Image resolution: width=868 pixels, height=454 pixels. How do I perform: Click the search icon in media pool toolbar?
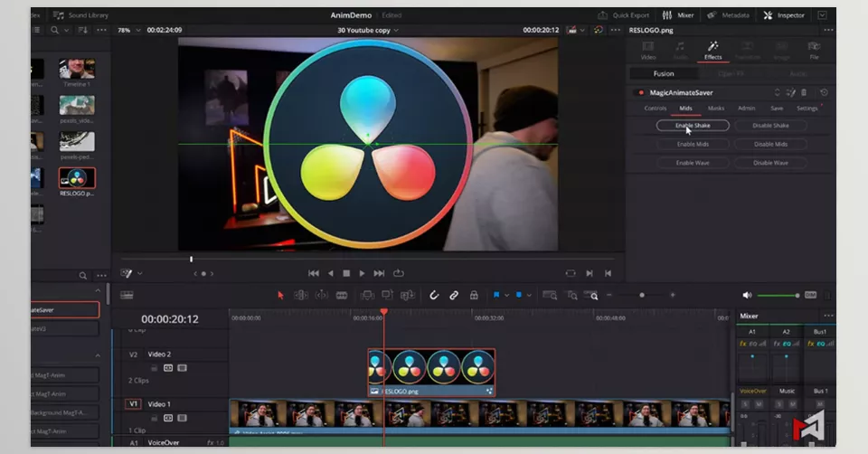click(54, 30)
